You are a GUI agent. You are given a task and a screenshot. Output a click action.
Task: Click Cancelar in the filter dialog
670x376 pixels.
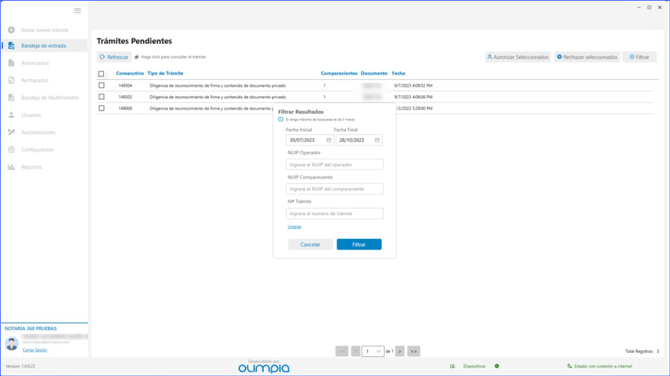coord(310,244)
